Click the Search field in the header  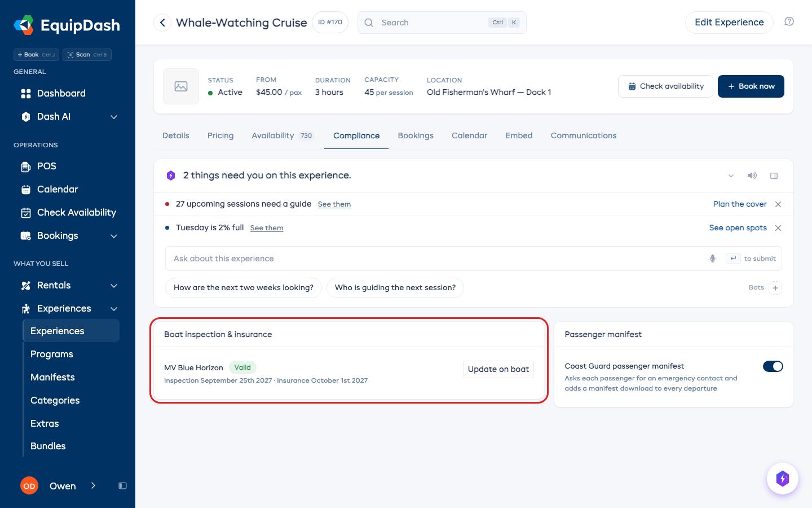click(x=442, y=23)
